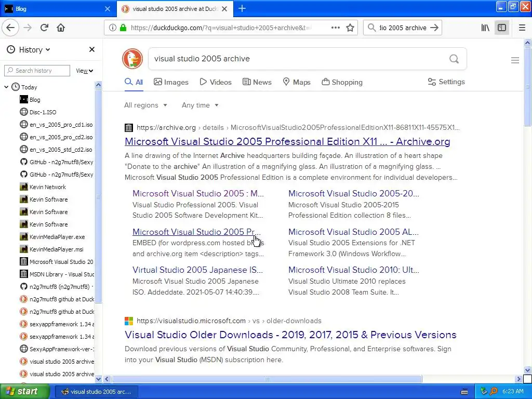
Task: Open the Virtual Studio 2005 Japanese IS... sublink
Action: point(197,270)
